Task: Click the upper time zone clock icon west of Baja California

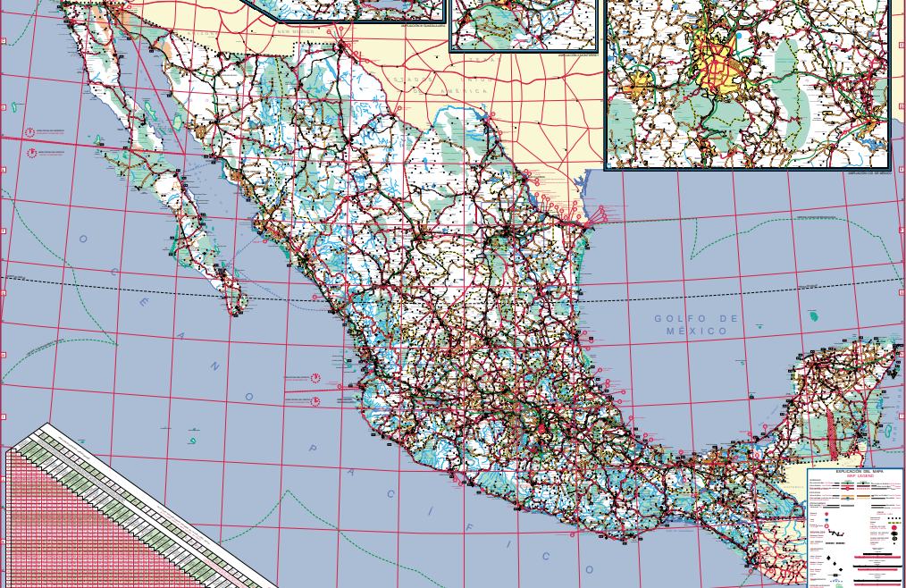Action: (30, 132)
